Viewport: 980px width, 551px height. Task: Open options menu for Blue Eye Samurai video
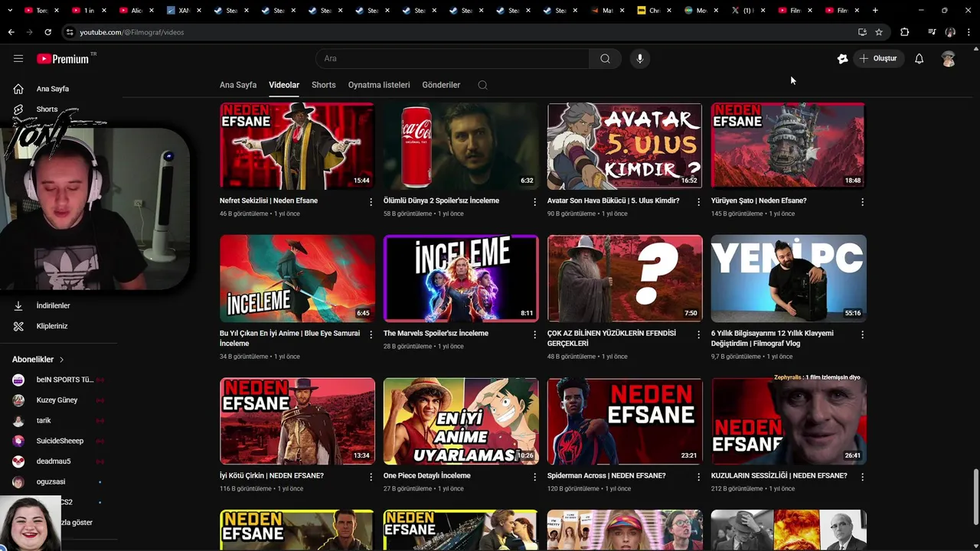pyautogui.click(x=371, y=334)
